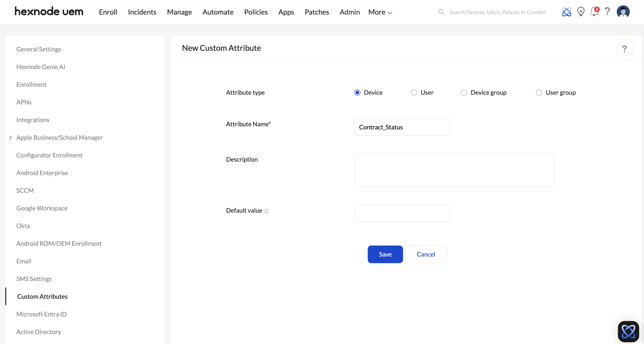This screenshot has height=344, width=644.
Task: Select the User attribute type
Action: [414, 93]
